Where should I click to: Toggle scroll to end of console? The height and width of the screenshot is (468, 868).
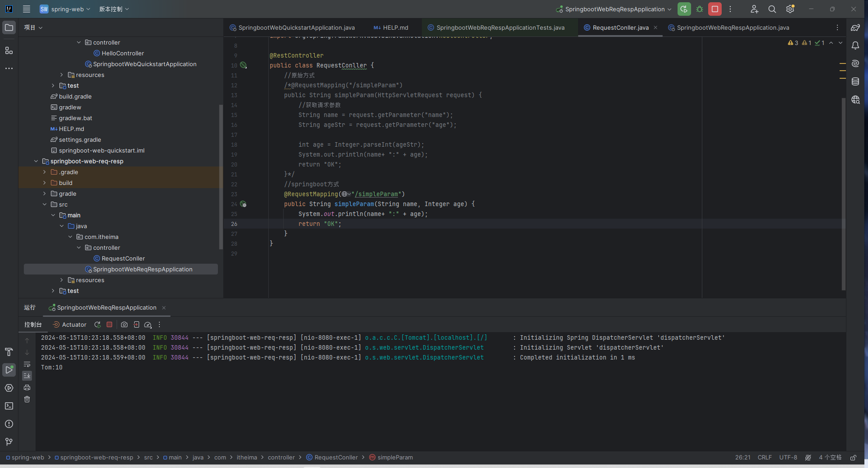[x=27, y=376]
